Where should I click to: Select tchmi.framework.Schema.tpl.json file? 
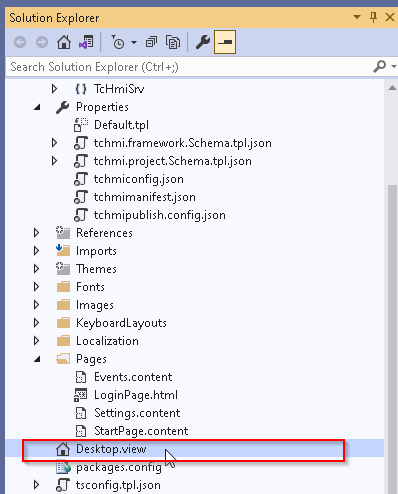tap(182, 143)
